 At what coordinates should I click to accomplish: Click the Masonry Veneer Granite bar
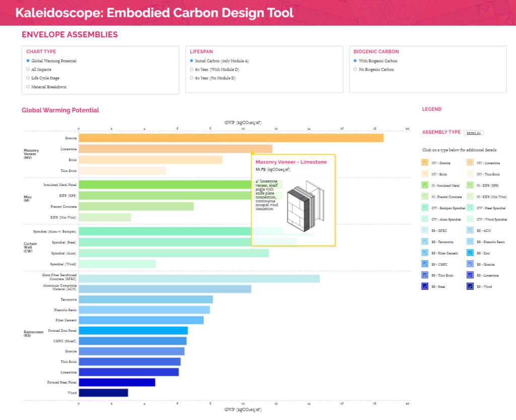(231, 138)
